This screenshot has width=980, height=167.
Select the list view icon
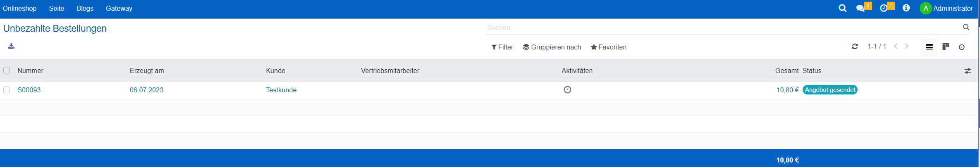929,47
